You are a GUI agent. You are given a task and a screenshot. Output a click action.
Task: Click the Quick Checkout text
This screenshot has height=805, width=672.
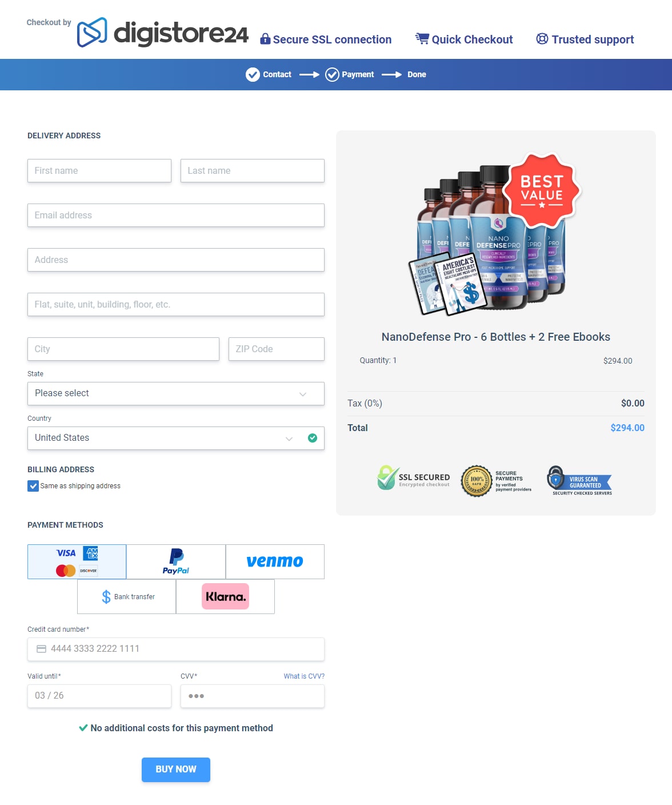pyautogui.click(x=473, y=39)
